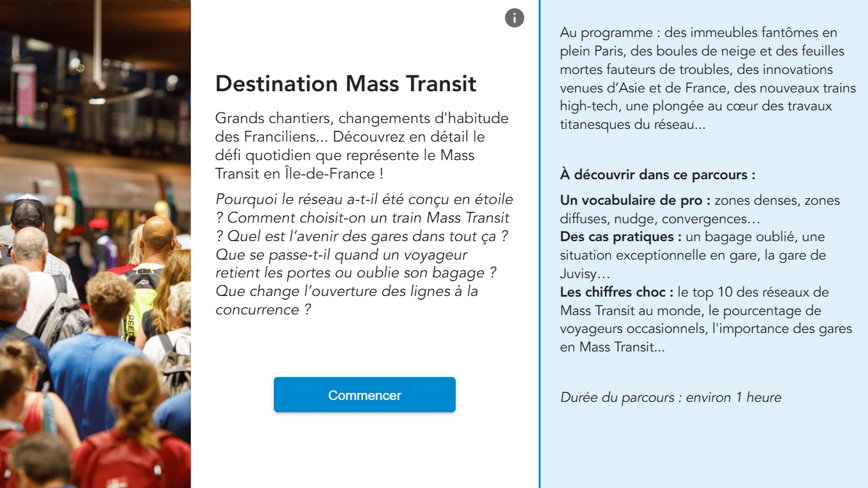
Task: Select the "À découvrir dans ce parcours" heading
Action: [x=657, y=175]
